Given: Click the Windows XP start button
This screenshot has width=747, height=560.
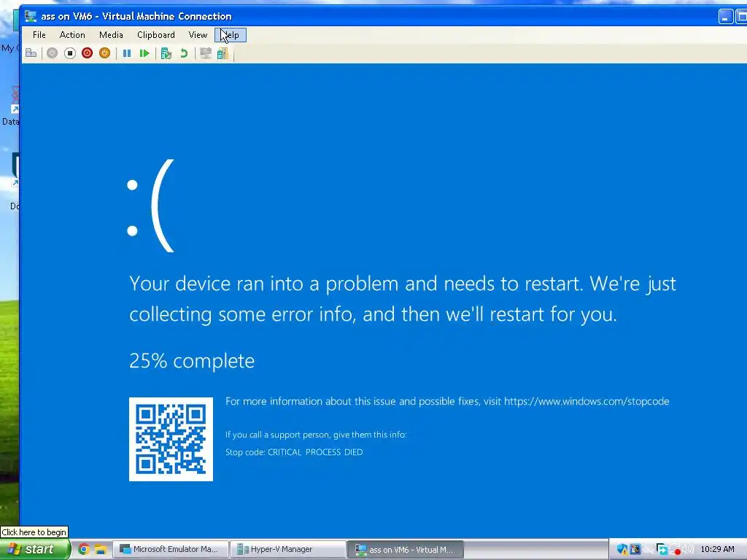Looking at the screenshot, I should coord(34,549).
